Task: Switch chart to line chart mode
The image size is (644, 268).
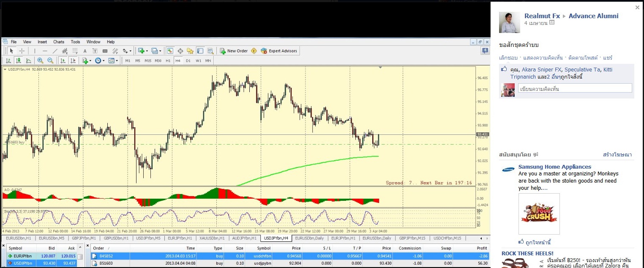Action: pyautogui.click(x=28, y=60)
